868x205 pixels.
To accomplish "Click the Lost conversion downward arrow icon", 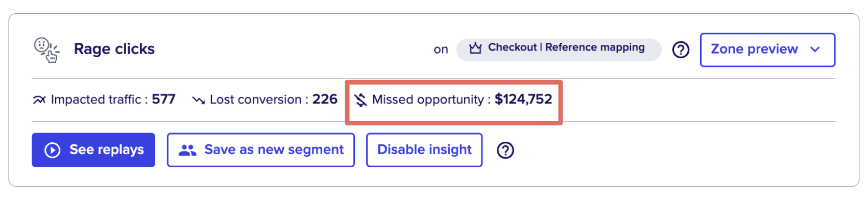I will pos(198,100).
